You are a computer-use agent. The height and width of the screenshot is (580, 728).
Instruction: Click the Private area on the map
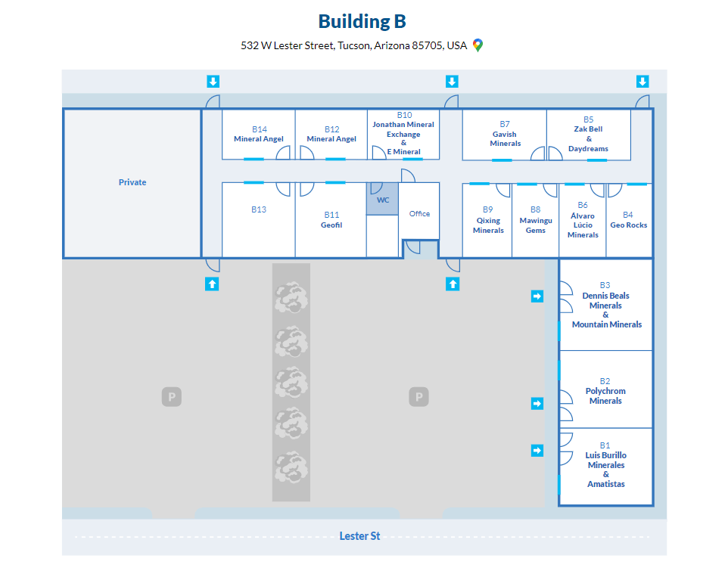pos(132,182)
